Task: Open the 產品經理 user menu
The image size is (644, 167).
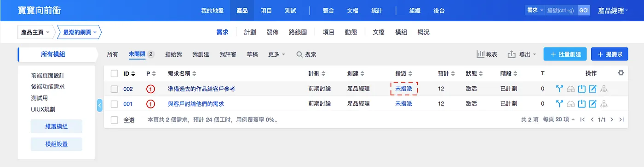Action: (613, 10)
